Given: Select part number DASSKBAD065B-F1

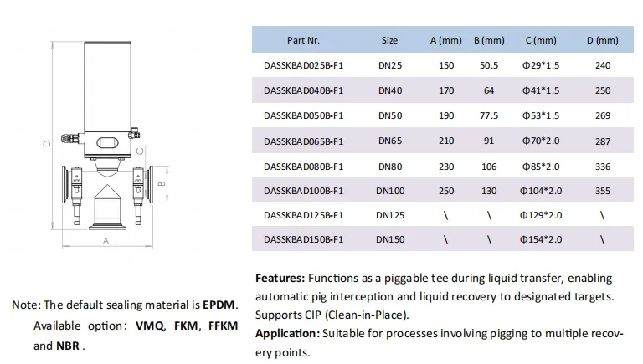Looking at the screenshot, I should click(303, 141).
